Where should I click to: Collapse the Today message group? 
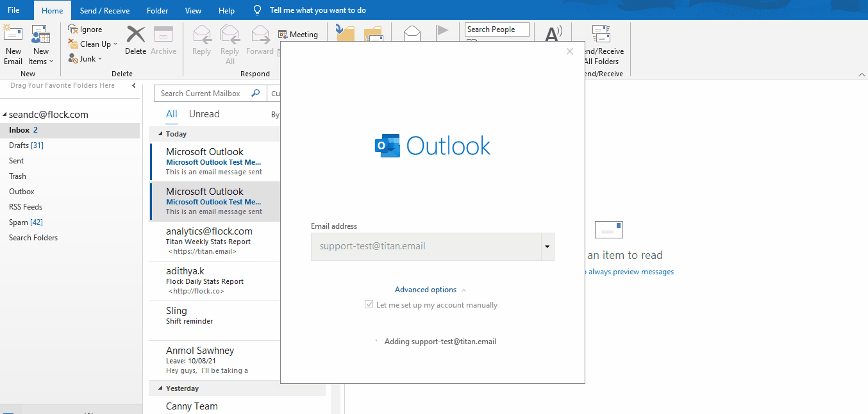coord(160,134)
